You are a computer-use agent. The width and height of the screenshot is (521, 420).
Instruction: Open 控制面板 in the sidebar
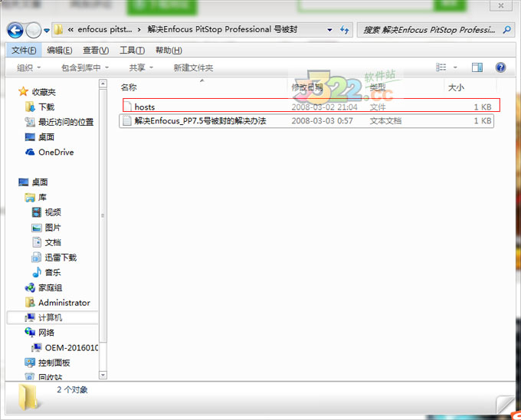[54, 363]
